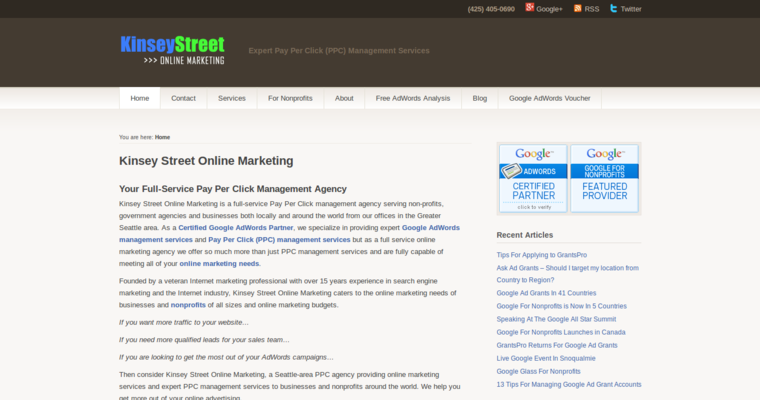Open the online marketing needs link
Image resolution: width=760 pixels, height=400 pixels.
[x=219, y=264]
